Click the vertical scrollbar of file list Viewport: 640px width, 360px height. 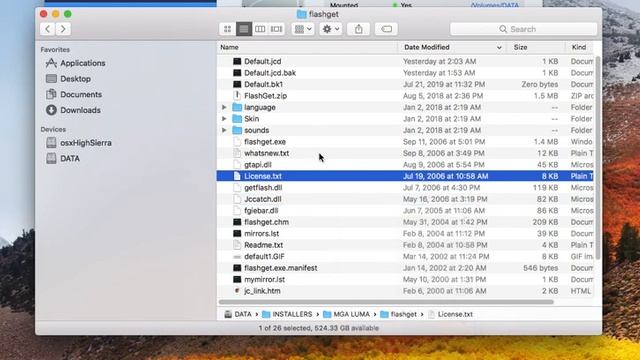coord(598,157)
